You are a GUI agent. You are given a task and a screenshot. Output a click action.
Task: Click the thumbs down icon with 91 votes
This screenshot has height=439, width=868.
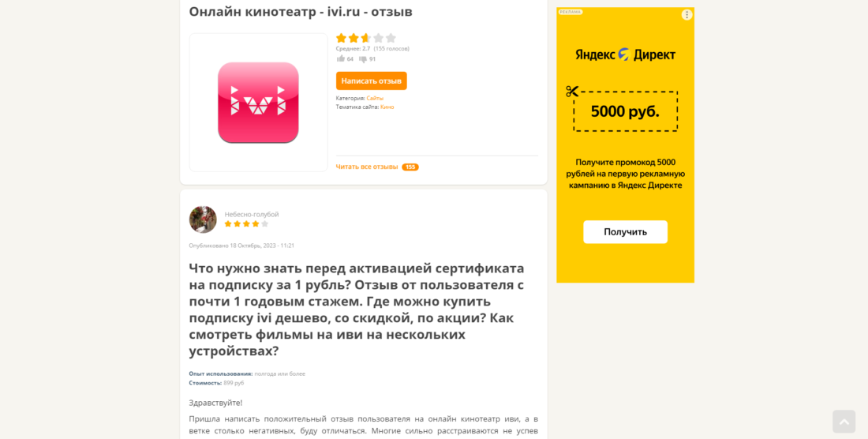point(363,59)
